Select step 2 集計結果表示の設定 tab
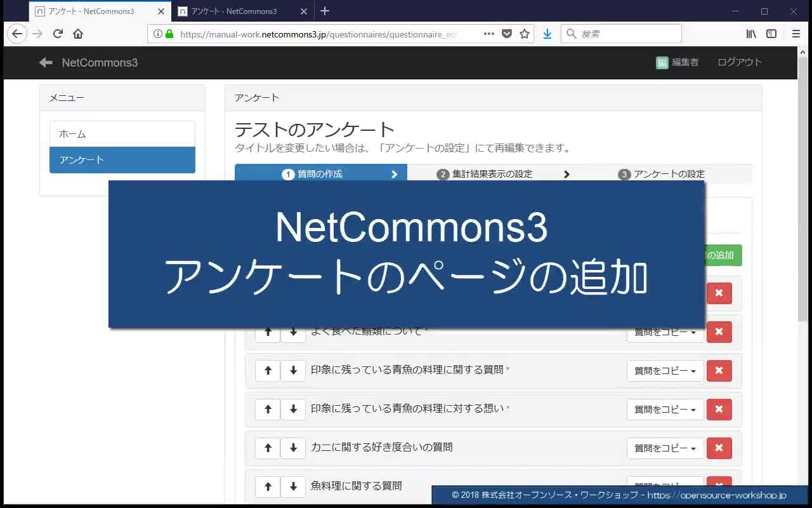 point(492,174)
